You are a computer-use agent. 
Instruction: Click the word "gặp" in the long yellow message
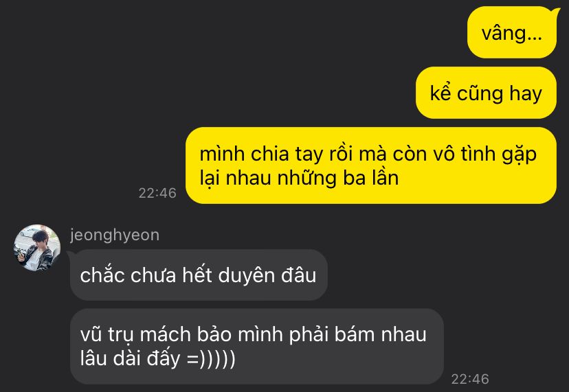click(520, 155)
